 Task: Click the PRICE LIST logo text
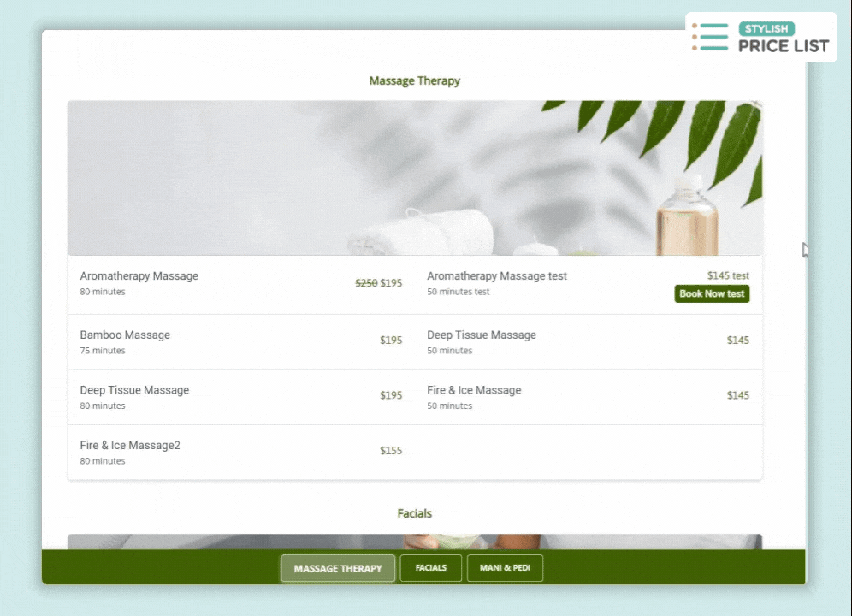(784, 46)
